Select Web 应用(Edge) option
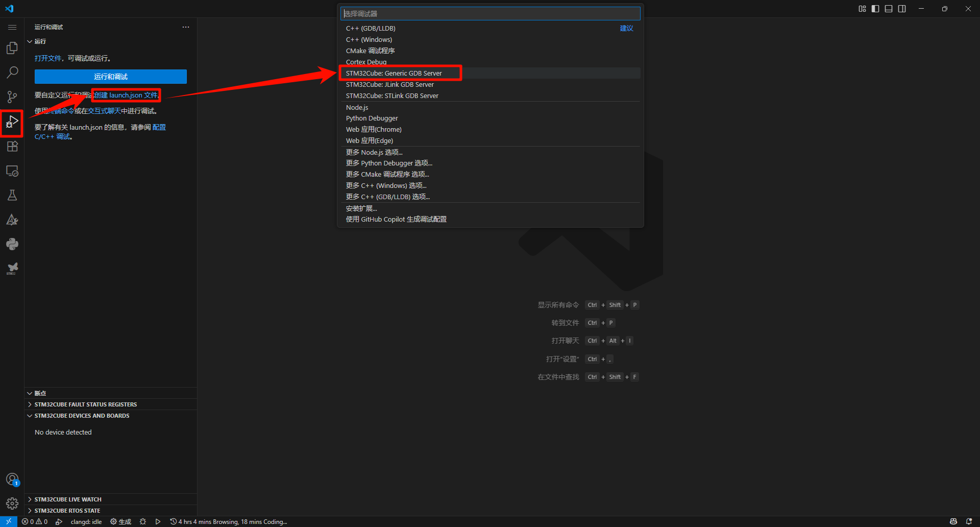980x527 pixels. point(490,141)
